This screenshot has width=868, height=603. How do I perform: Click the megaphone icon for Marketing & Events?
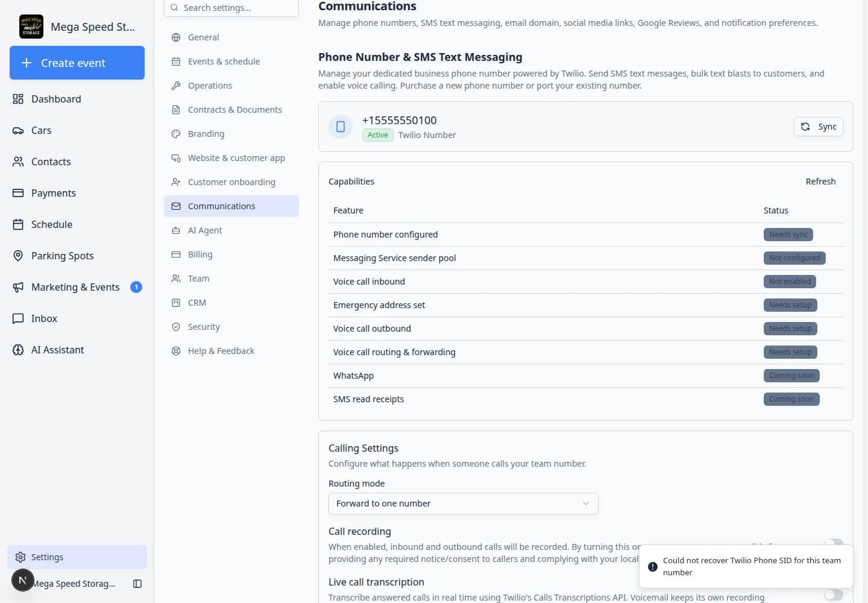click(x=18, y=287)
